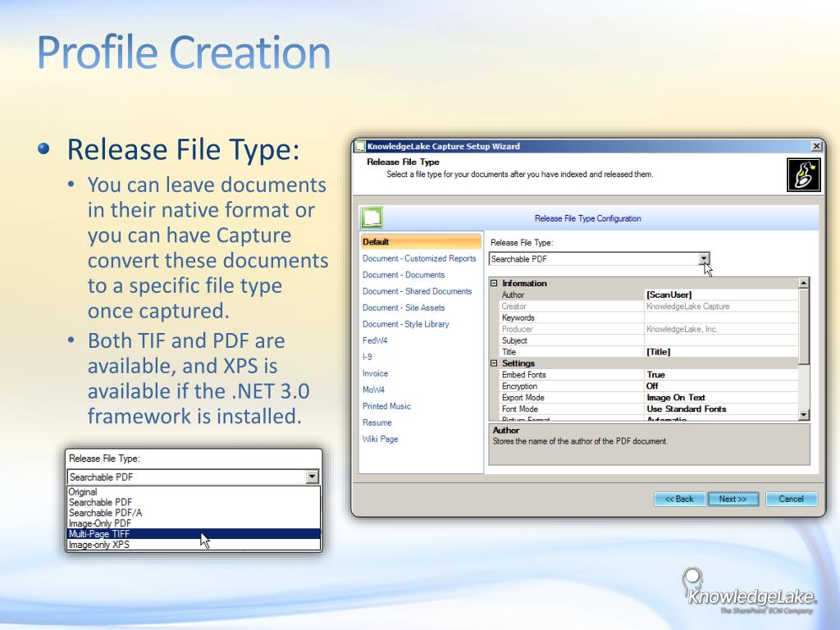Click the << Back button
This screenshot has width=840, height=630.
click(678, 499)
